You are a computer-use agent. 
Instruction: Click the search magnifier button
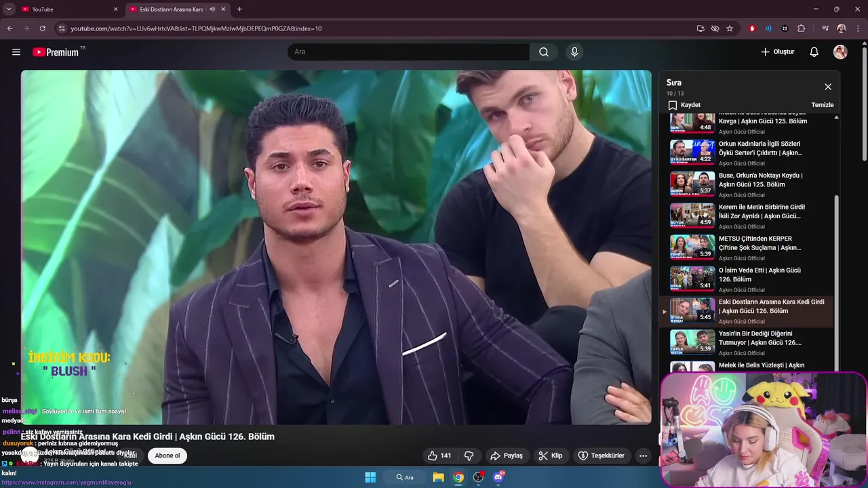[x=544, y=52]
